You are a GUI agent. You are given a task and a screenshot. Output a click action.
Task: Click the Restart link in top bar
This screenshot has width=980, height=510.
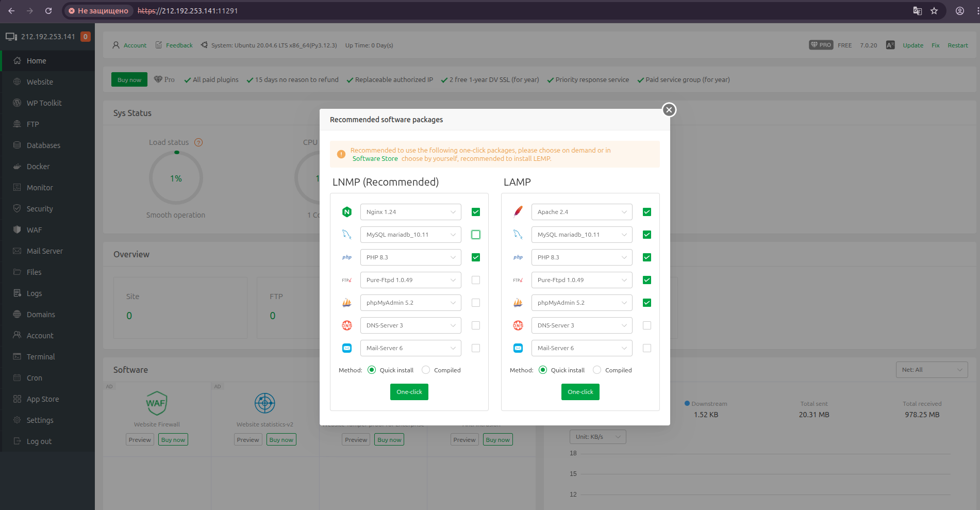pos(958,45)
